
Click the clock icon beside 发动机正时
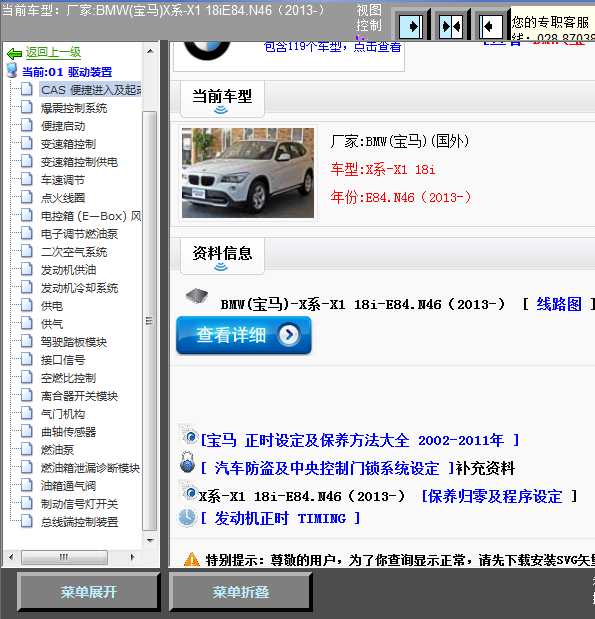(x=187, y=517)
